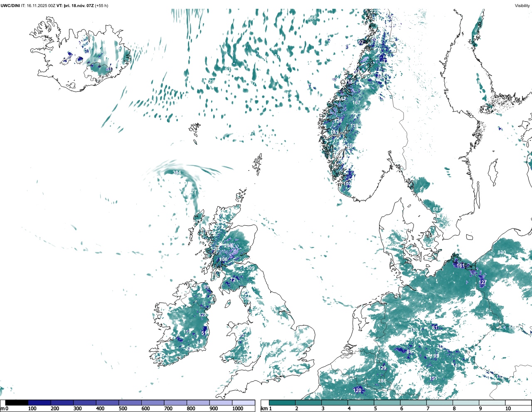Click the '295' value in Scottish Highlands

tap(228, 246)
